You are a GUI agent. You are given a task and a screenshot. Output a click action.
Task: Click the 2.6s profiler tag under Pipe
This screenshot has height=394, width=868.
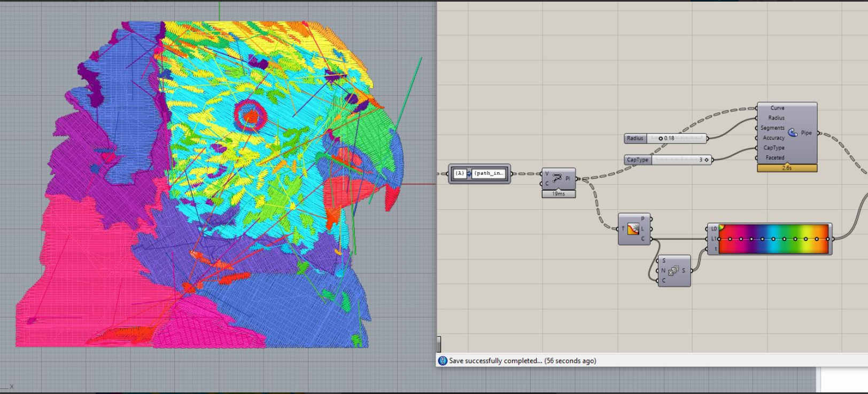(x=787, y=168)
